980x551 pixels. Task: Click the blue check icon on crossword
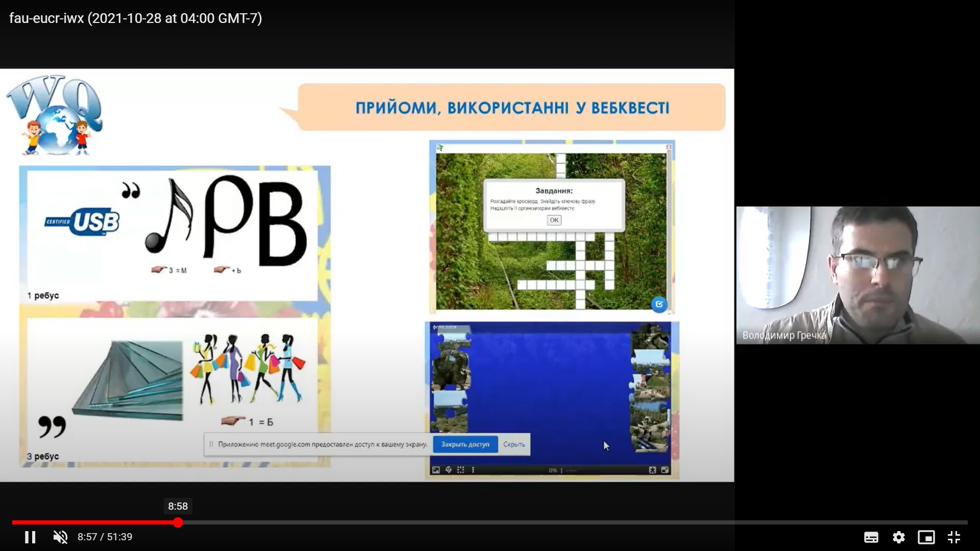coord(659,305)
